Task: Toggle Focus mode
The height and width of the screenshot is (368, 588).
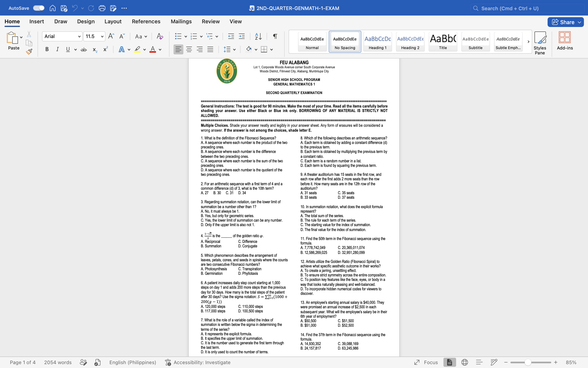Action: pos(426,362)
